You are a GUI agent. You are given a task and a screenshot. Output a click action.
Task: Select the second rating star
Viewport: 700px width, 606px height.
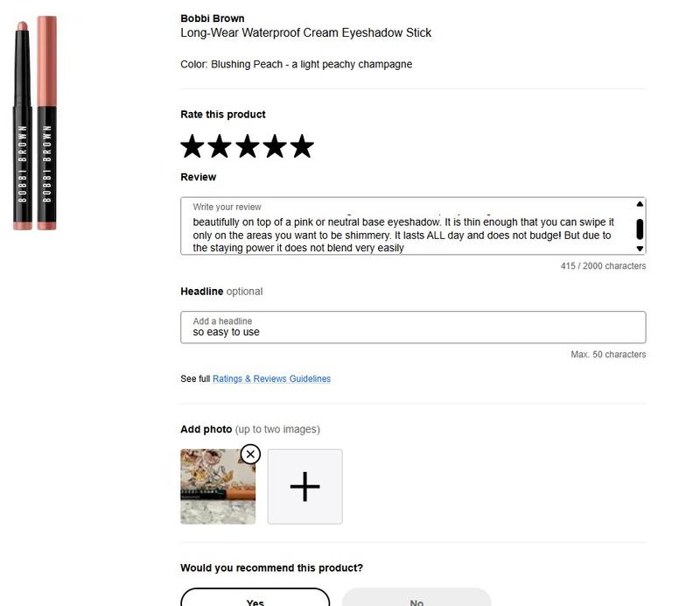[220, 146]
